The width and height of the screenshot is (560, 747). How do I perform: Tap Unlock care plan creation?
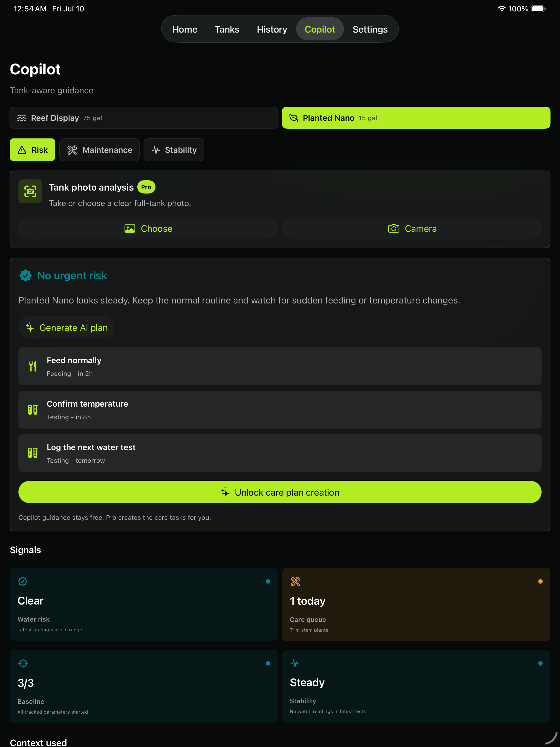tap(280, 492)
